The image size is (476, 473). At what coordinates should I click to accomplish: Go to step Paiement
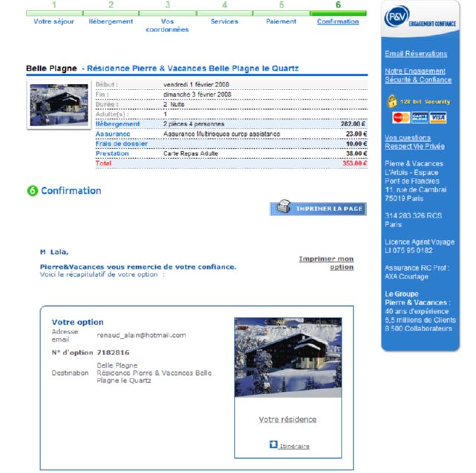point(281,22)
